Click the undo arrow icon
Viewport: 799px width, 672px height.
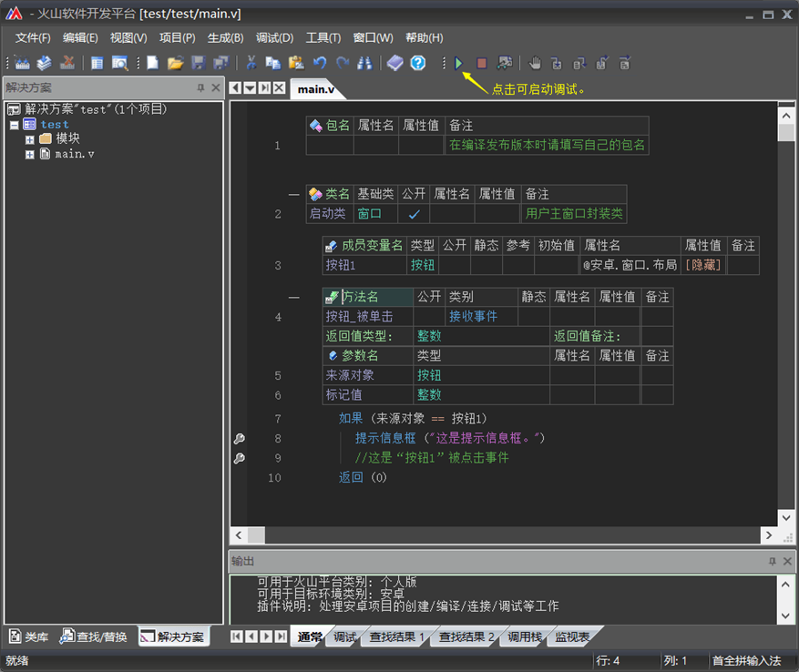point(320,63)
